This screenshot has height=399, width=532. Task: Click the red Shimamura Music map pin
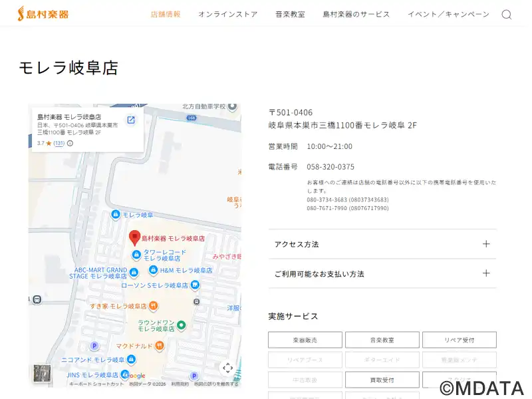point(134,237)
